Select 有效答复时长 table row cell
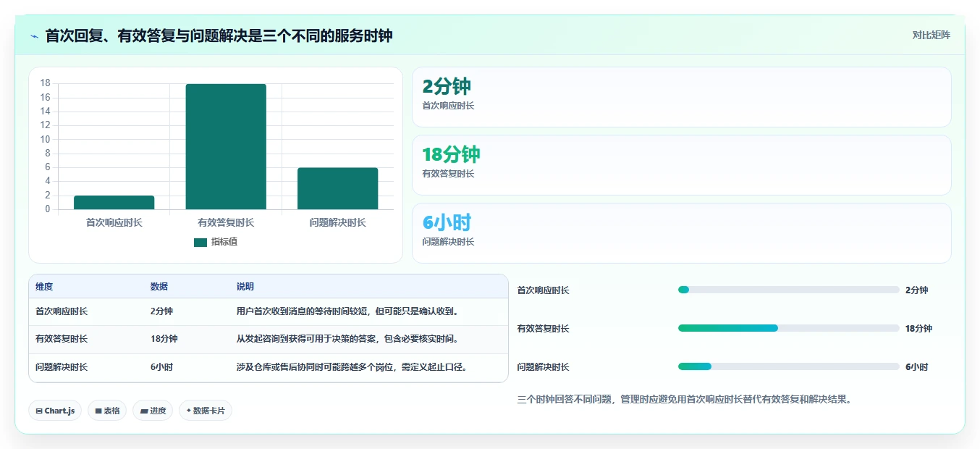The width and height of the screenshot is (980, 449). pyautogui.click(x=62, y=339)
